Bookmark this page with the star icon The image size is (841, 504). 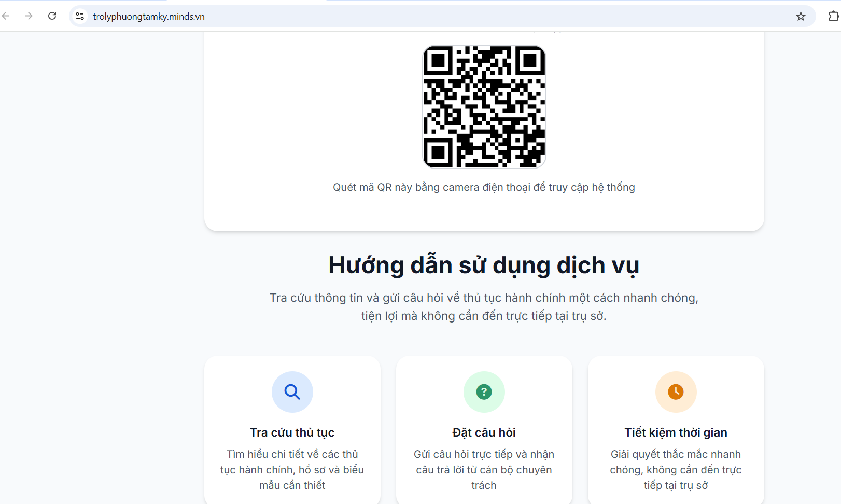(x=801, y=16)
